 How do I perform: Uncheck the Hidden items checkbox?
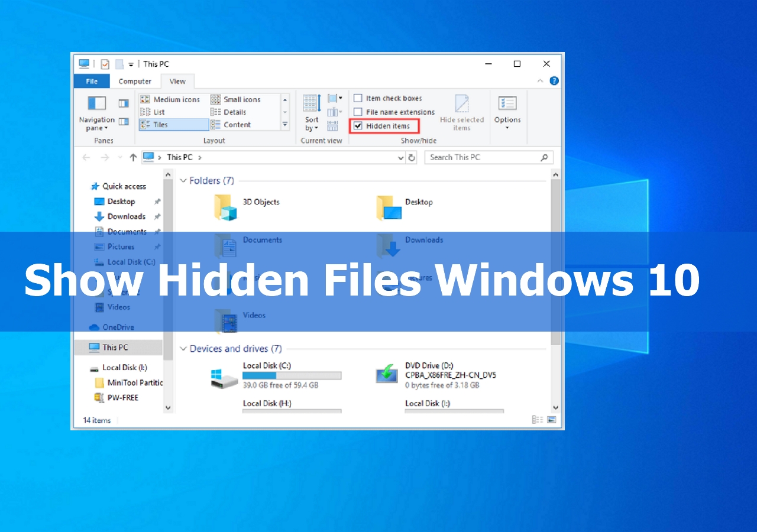[x=358, y=125]
